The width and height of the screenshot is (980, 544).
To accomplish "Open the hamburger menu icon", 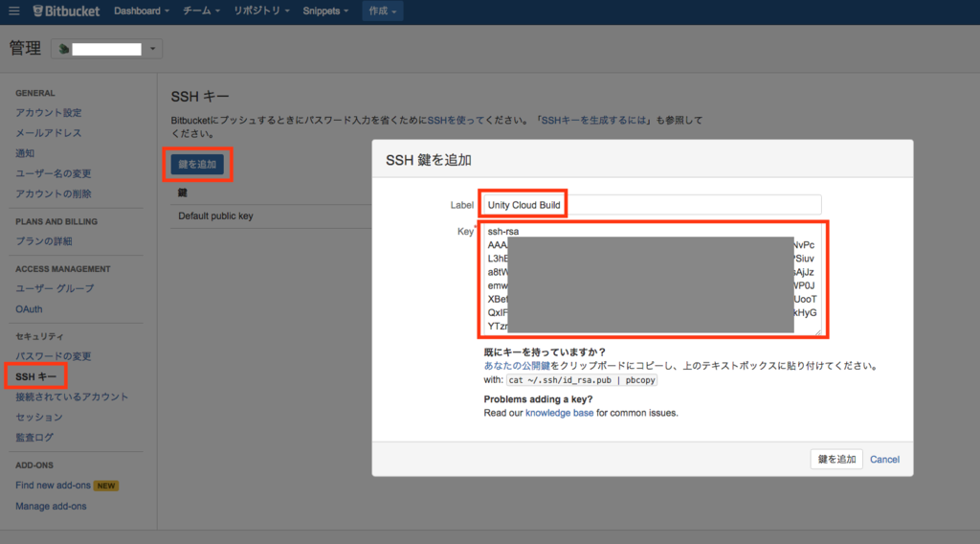I will [13, 11].
